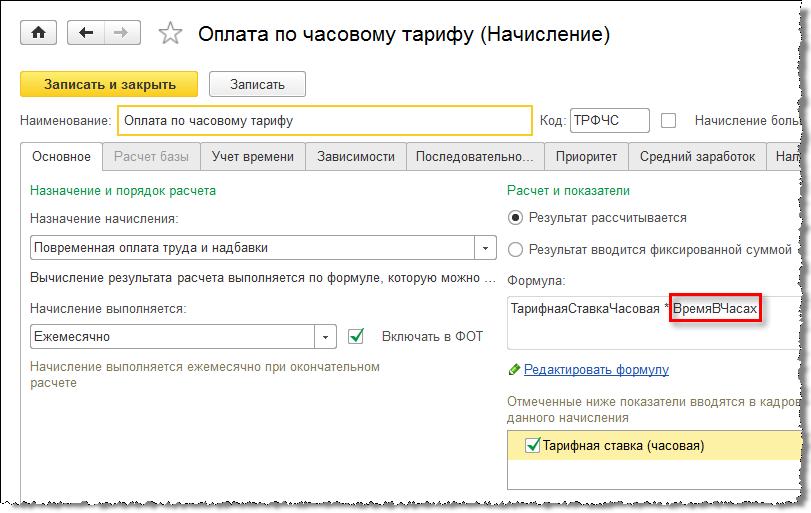Open the Средний заработок tab
This screenshot has width=811, height=513.
coord(697,156)
